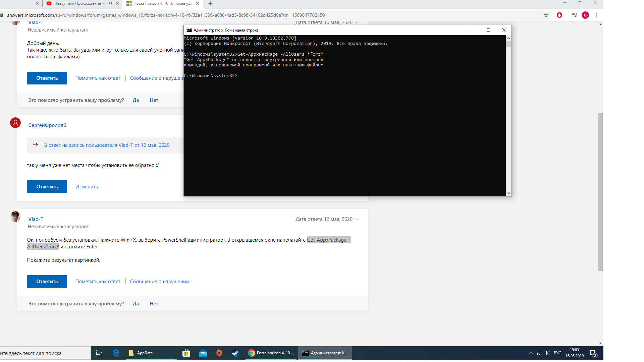Expand date dropdown beside last reply

click(x=357, y=220)
